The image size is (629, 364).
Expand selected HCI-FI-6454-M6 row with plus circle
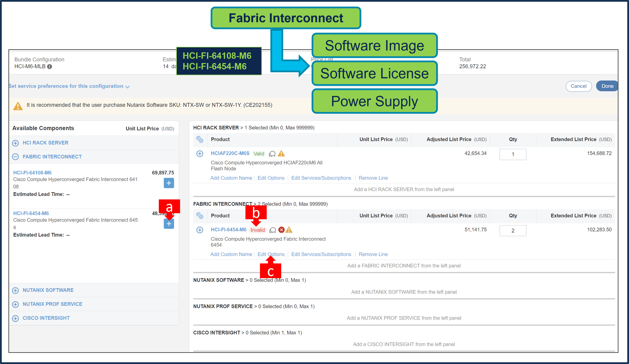[x=200, y=230]
